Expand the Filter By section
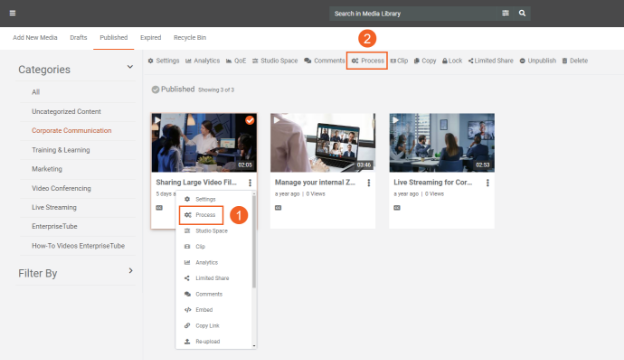Image resolution: width=624 pixels, height=360 pixels. pyautogui.click(x=130, y=271)
